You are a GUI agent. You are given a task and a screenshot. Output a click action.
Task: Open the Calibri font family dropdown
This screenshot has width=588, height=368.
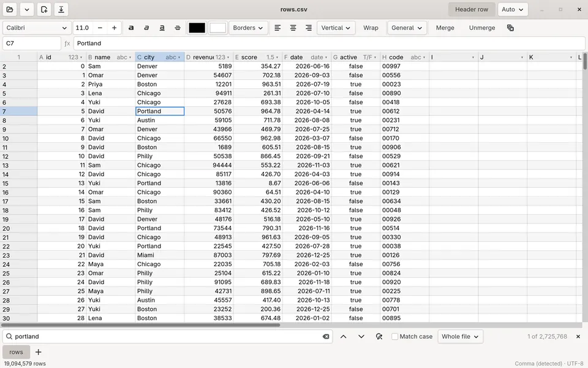coord(36,28)
